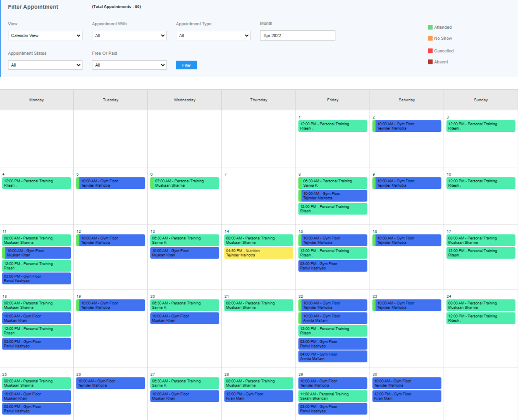518x420 pixels.
Task: Open April 27 06:30 AM Saima K appointment
Action: (185, 383)
